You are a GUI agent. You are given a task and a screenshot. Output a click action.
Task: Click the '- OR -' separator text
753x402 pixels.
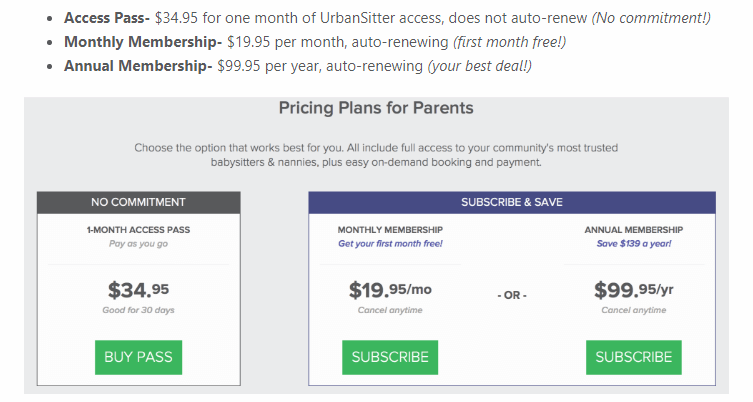(512, 295)
